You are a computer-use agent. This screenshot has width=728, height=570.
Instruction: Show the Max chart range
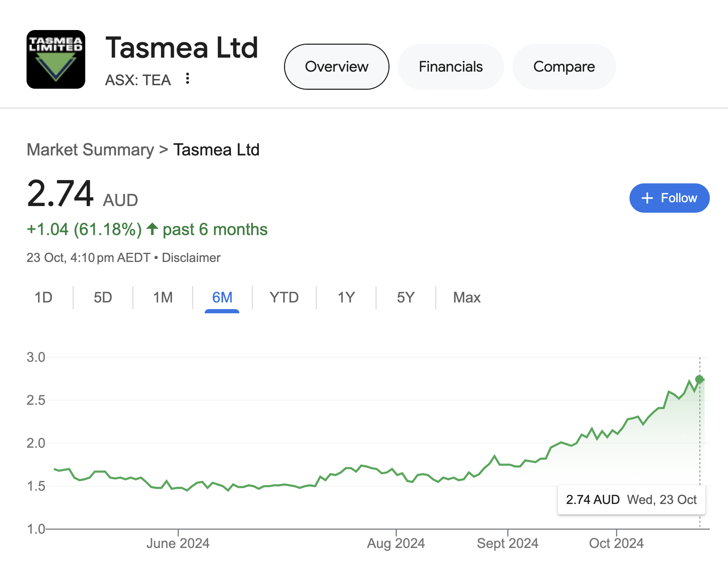pyautogui.click(x=467, y=298)
